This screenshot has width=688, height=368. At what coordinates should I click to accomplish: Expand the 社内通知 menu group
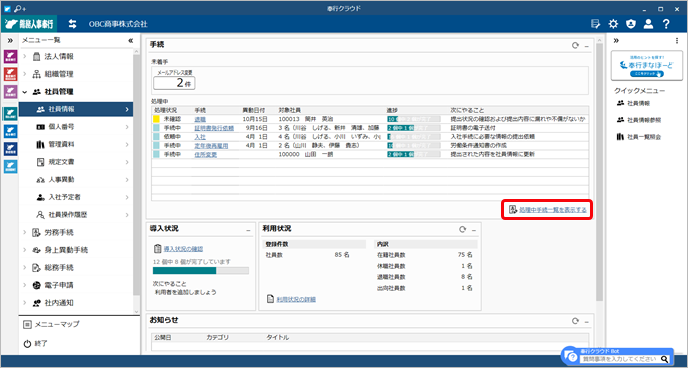tap(25, 303)
